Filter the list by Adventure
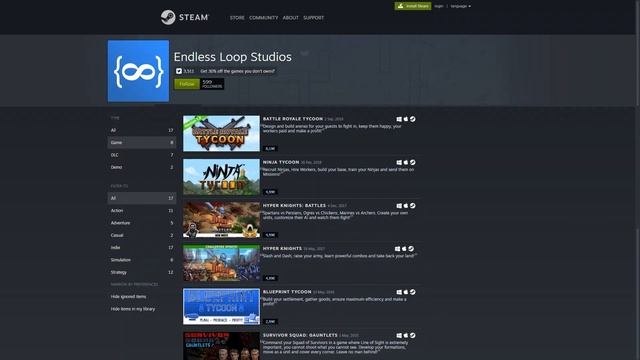The width and height of the screenshot is (640, 360). point(142,223)
